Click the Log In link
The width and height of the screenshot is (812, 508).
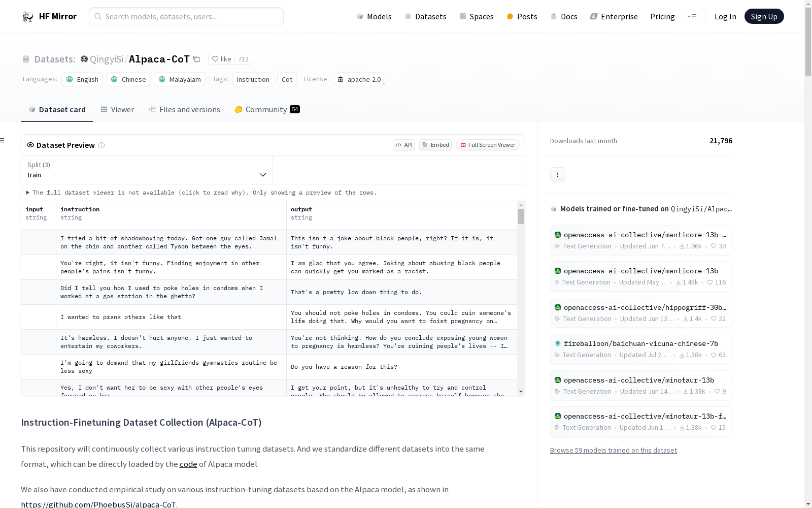[725, 17]
